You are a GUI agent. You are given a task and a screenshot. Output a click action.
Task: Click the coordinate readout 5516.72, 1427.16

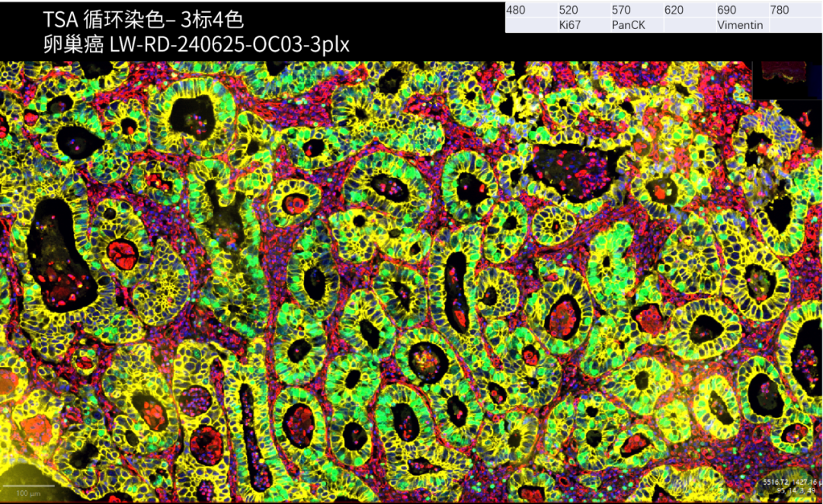click(790, 481)
